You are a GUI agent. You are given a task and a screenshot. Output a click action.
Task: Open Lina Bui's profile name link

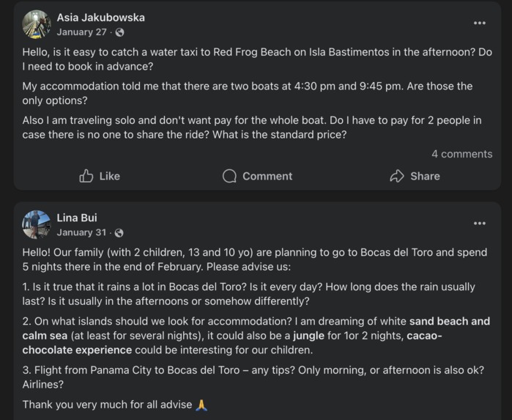click(x=77, y=218)
